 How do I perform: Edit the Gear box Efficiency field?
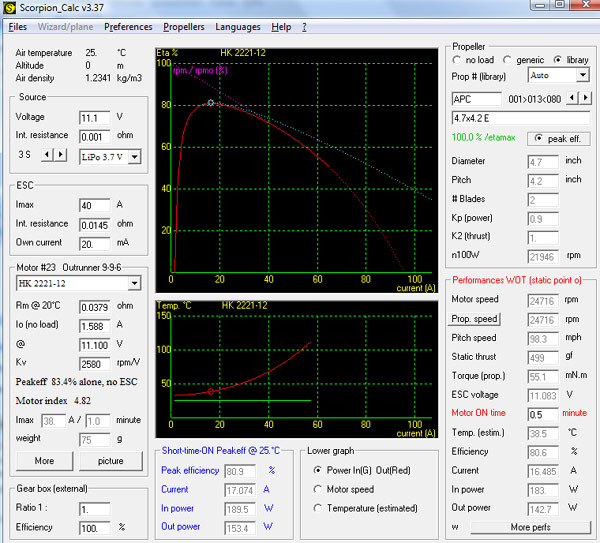(94, 528)
